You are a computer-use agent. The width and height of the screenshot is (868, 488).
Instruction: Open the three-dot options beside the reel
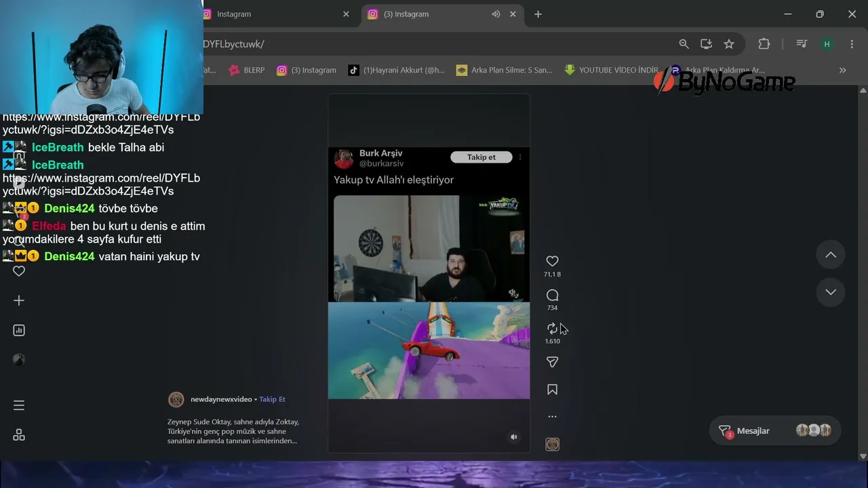click(552, 417)
